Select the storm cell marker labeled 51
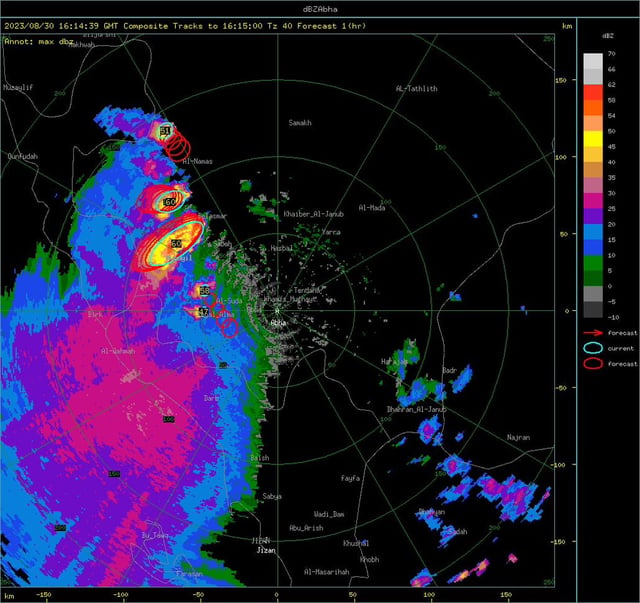640x603 pixels. coord(164,131)
